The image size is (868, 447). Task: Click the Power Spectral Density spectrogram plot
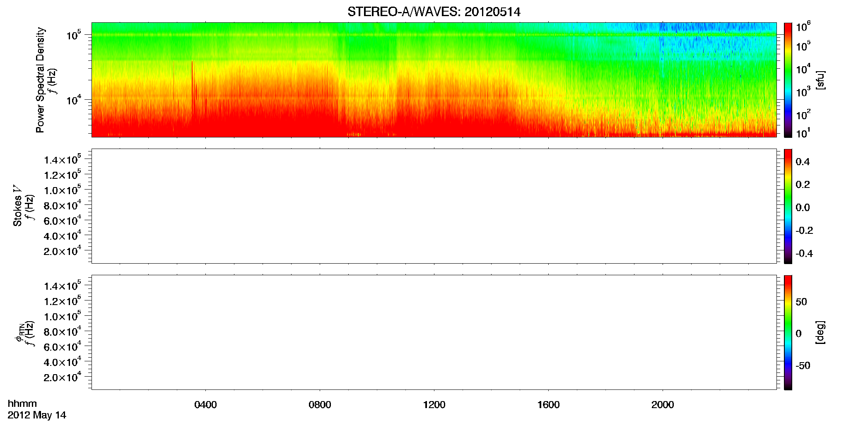pos(434,79)
